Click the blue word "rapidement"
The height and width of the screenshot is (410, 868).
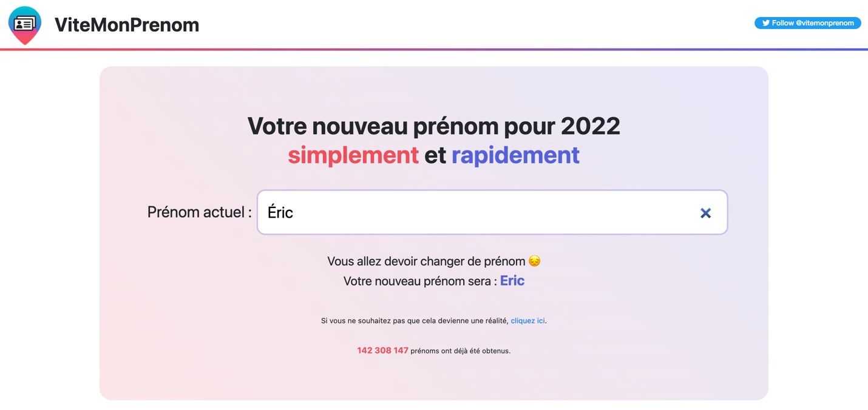click(x=515, y=155)
